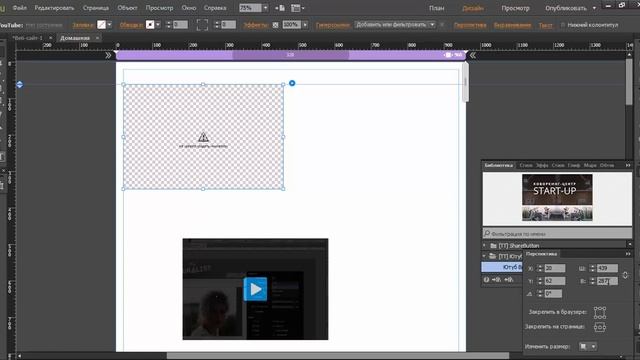Screen dimensions: 640x360
Task: Open the Файл menu
Action: coord(19,8)
